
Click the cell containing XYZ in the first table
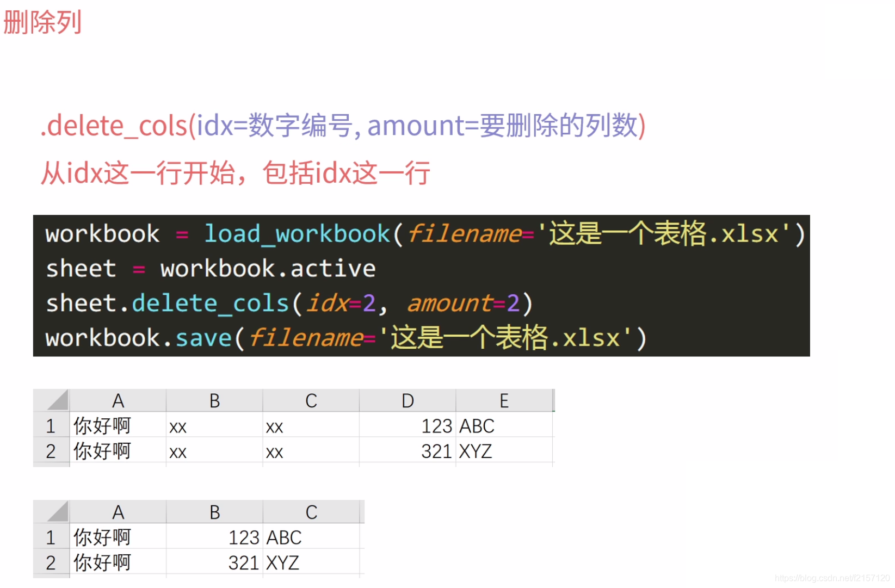pyautogui.click(x=476, y=451)
